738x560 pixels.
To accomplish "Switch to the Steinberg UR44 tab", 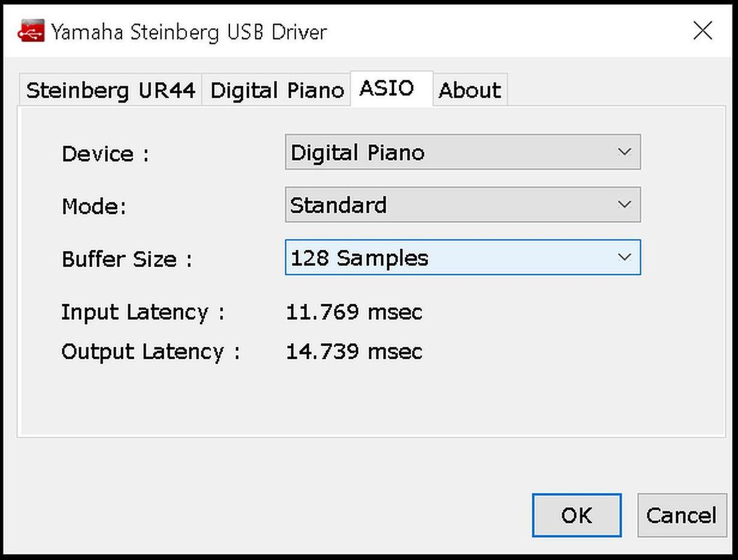I will point(111,90).
